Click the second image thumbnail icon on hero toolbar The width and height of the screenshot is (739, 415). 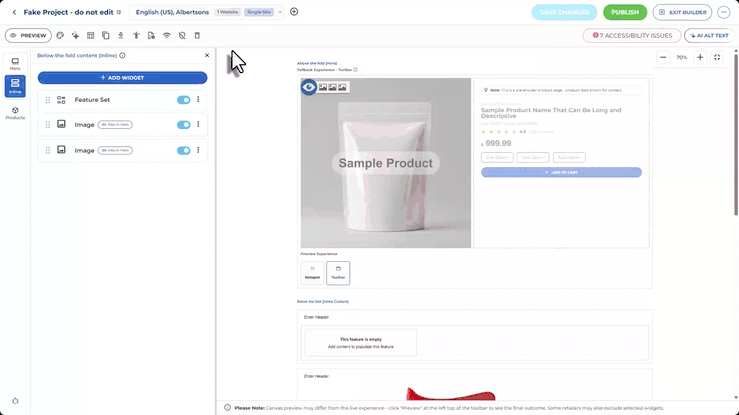coord(332,87)
